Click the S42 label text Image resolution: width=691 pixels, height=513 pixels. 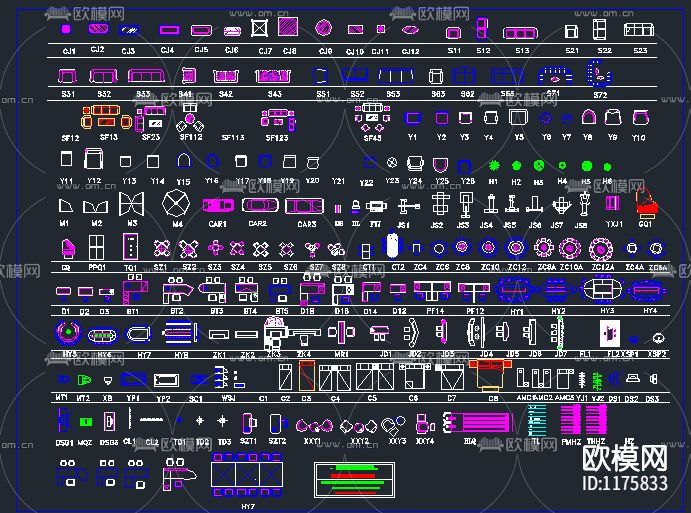pyautogui.click(x=226, y=93)
